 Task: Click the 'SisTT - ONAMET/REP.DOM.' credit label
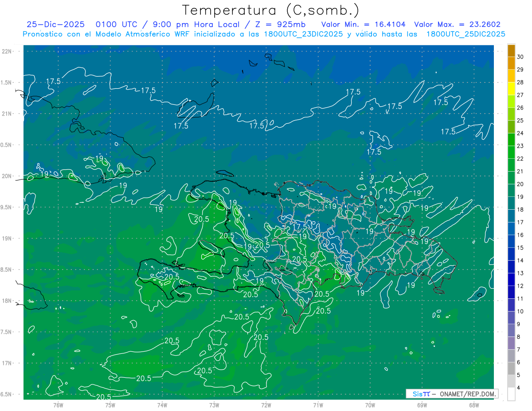click(x=453, y=394)
